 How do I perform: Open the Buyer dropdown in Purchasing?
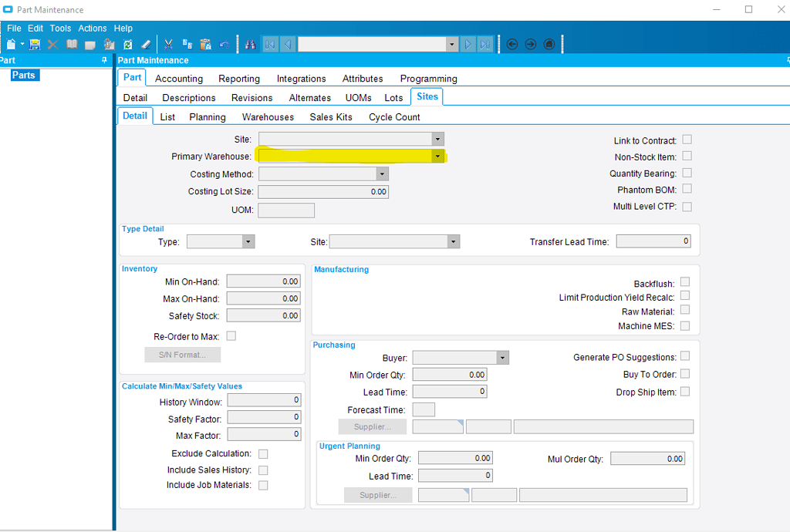(503, 357)
